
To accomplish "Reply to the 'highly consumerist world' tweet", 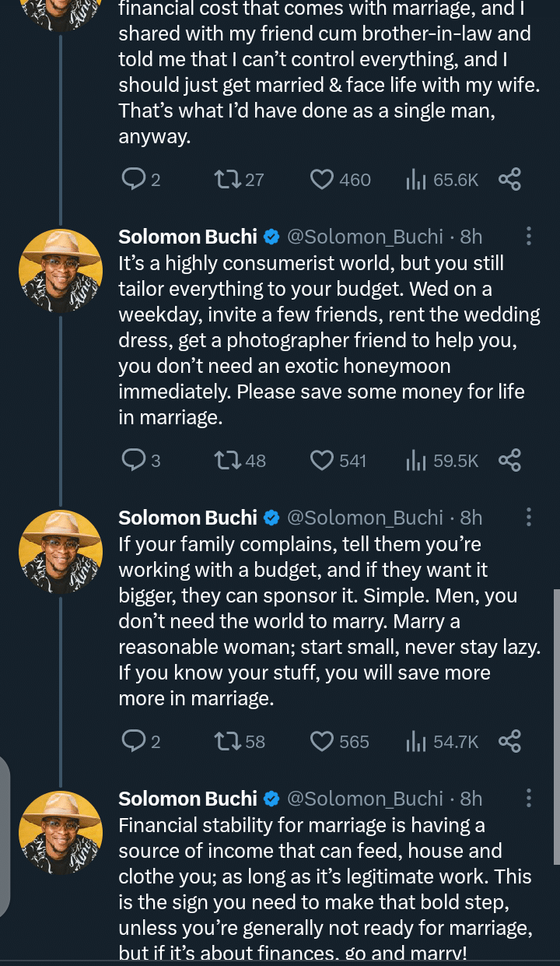I will (134, 461).
